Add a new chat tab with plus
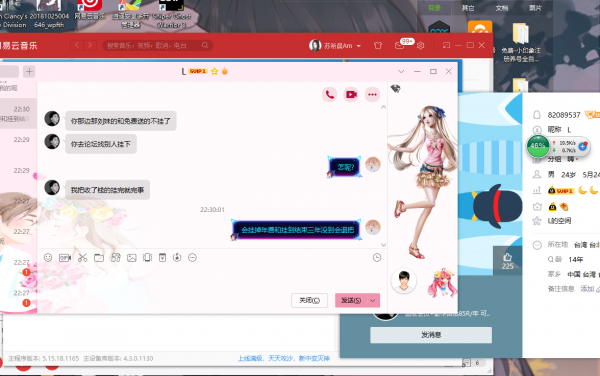 coord(29,72)
